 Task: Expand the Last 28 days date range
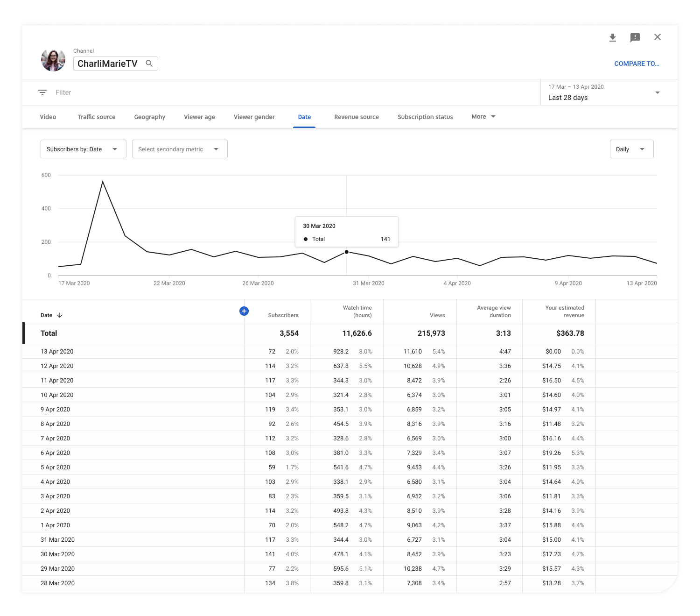coord(609,92)
